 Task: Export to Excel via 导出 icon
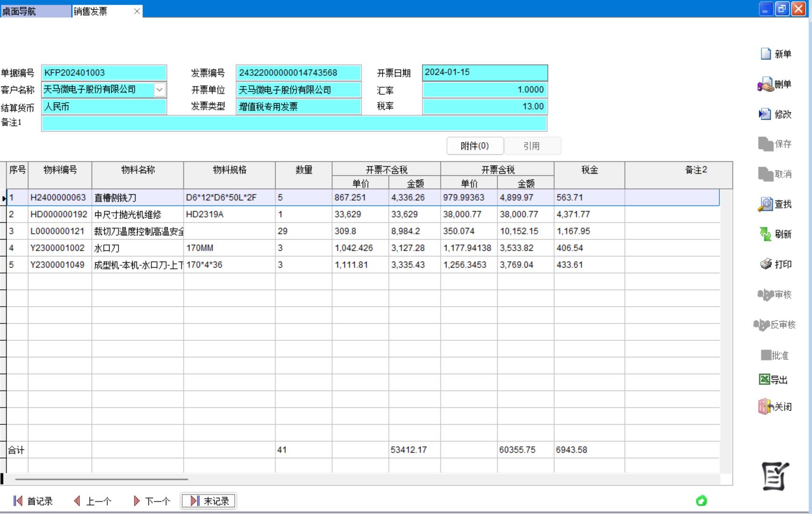[764, 380]
